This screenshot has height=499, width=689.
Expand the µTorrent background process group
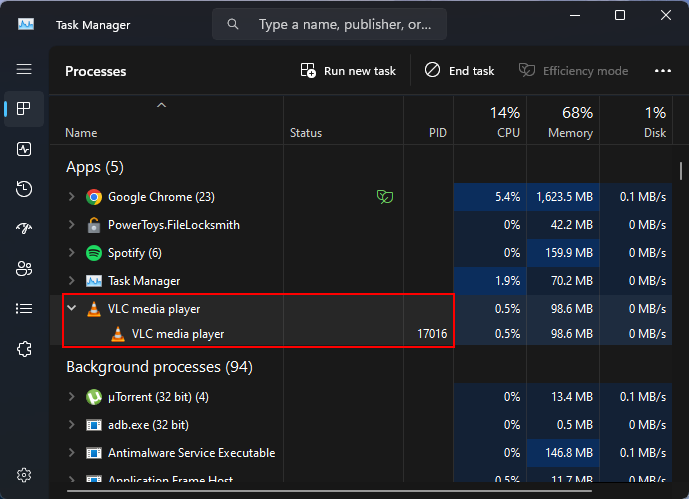pos(71,397)
